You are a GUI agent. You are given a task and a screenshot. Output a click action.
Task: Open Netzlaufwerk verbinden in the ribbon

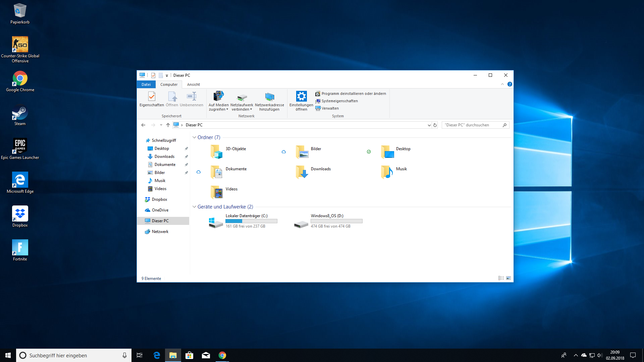pos(241,97)
